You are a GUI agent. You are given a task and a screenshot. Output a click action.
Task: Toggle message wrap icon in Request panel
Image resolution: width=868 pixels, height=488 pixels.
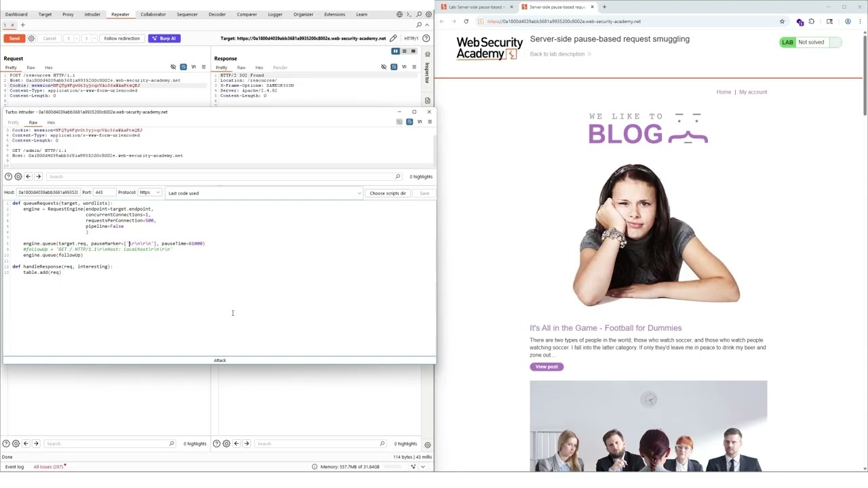click(183, 67)
